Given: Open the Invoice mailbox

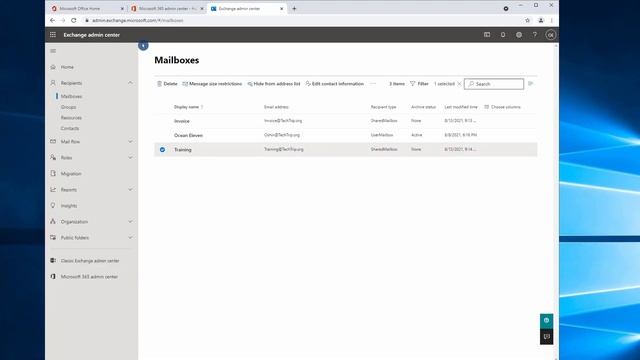Looking at the screenshot, I should [x=182, y=121].
